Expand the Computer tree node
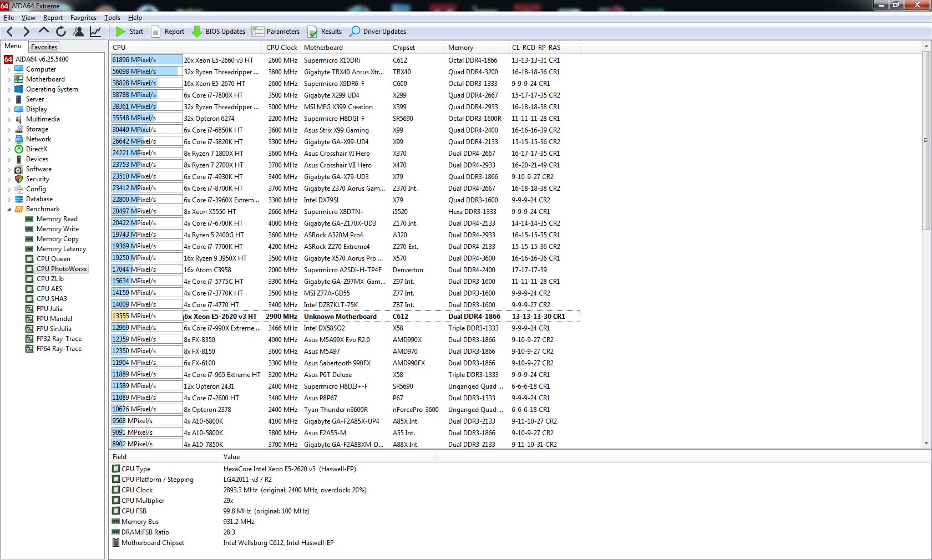The height and width of the screenshot is (560, 932). (9, 70)
